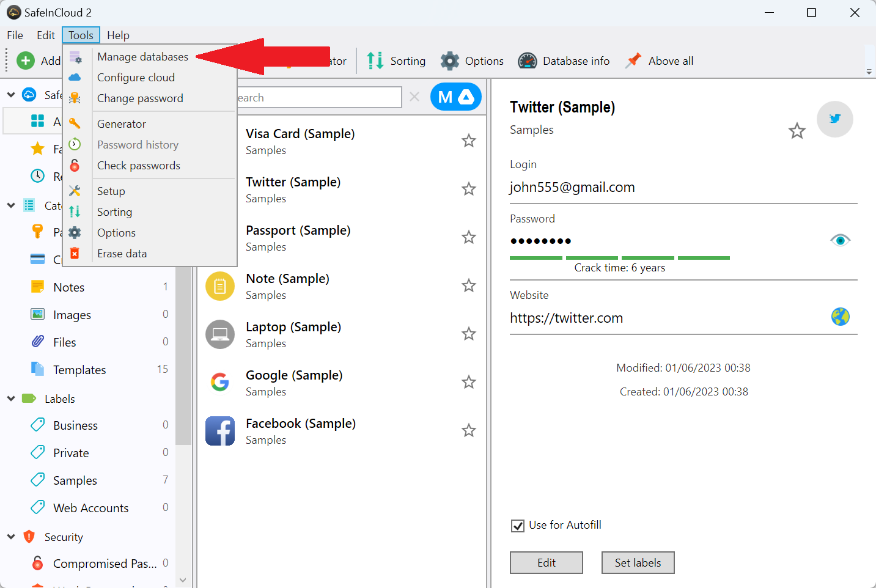876x588 pixels.
Task: Clear search with the X icon
Action: [414, 97]
